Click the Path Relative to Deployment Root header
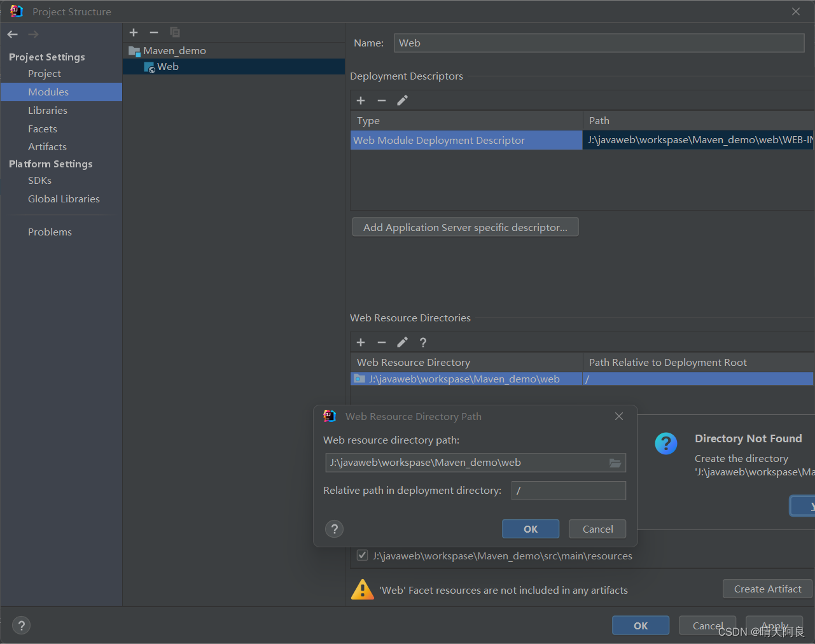 point(699,363)
